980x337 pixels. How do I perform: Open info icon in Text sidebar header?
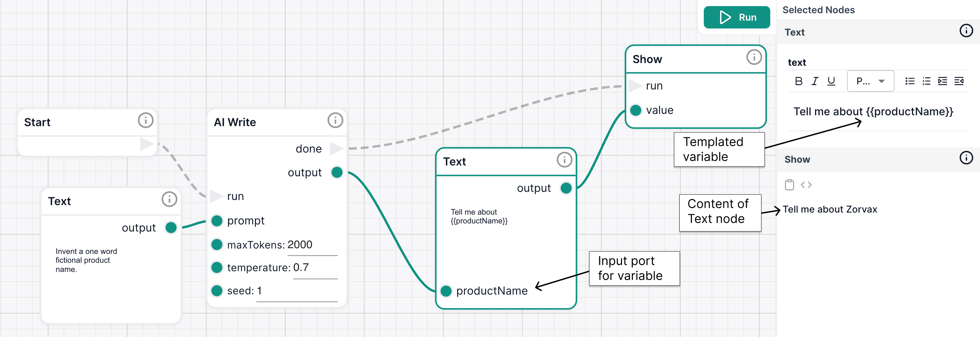coord(966,31)
